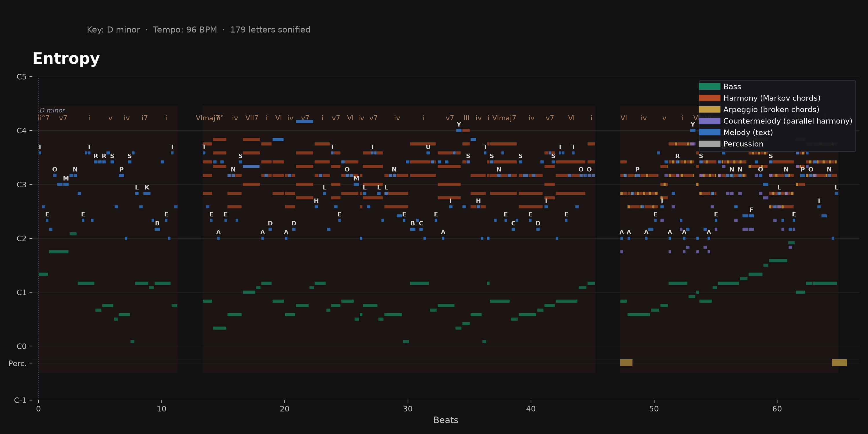Image resolution: width=868 pixels, height=434 pixels.
Task: Select 'Countermelody (parallel harmony)' legend label
Action: click(788, 121)
